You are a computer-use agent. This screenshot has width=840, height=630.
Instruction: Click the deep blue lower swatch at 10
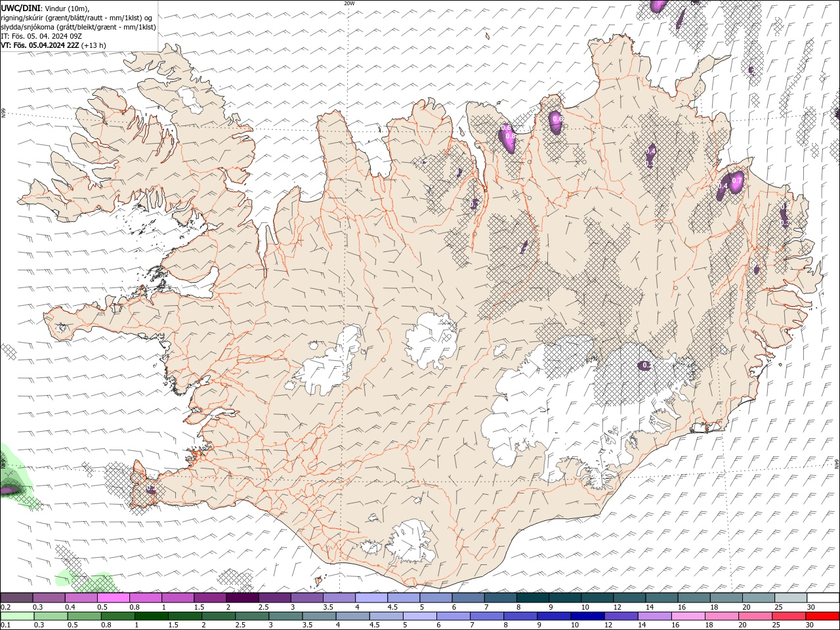click(x=587, y=616)
